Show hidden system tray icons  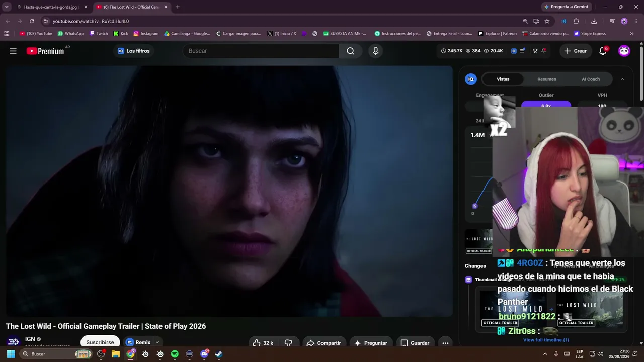pyautogui.click(x=545, y=354)
